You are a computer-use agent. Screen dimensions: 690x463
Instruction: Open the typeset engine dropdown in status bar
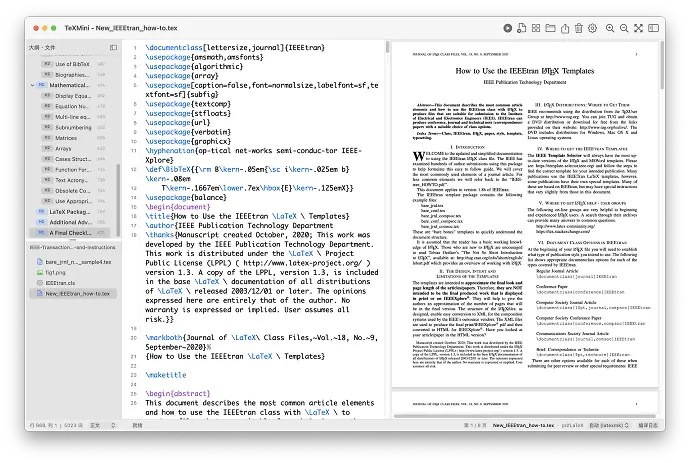click(x=609, y=426)
